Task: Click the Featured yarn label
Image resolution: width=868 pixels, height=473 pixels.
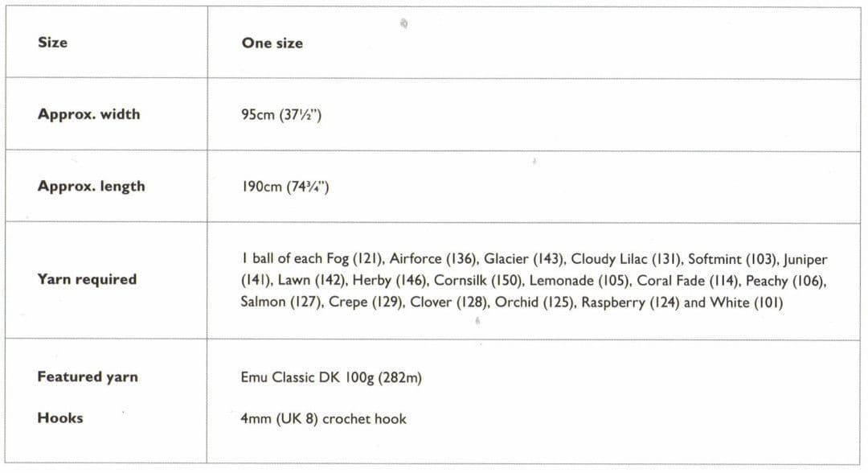Action: [88, 376]
